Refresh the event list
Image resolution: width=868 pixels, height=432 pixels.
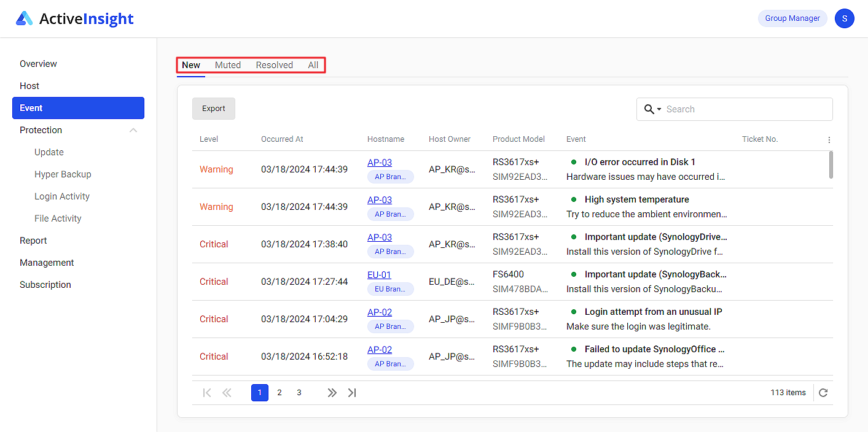(x=823, y=392)
